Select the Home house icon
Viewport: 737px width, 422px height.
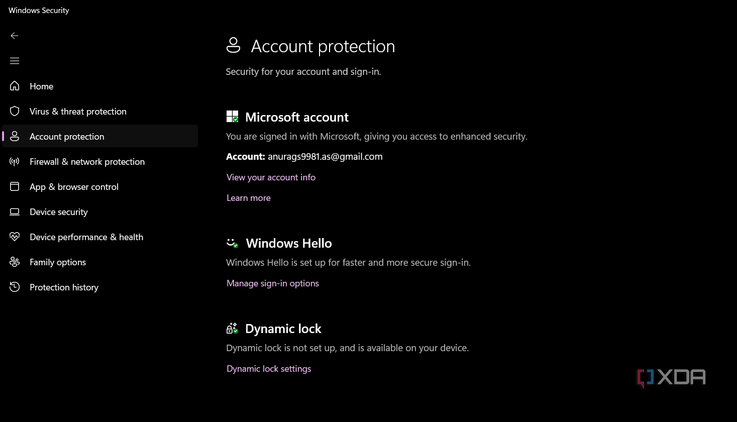[15, 86]
